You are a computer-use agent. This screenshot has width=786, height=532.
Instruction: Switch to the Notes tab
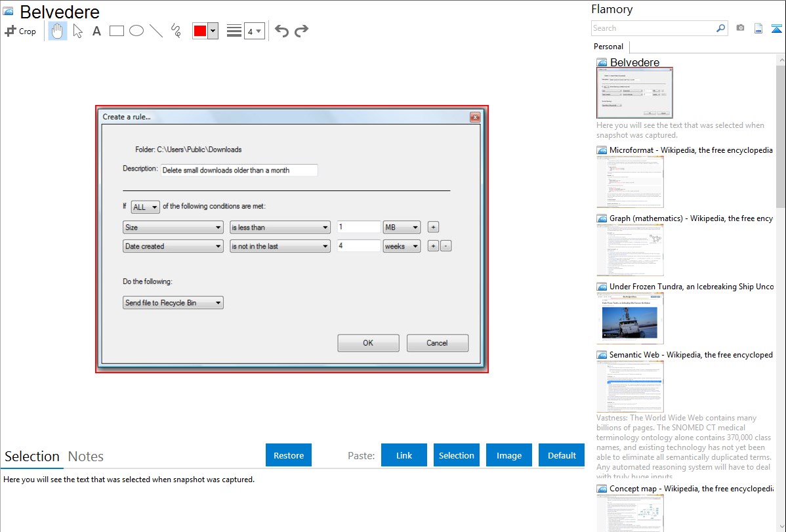tap(86, 457)
